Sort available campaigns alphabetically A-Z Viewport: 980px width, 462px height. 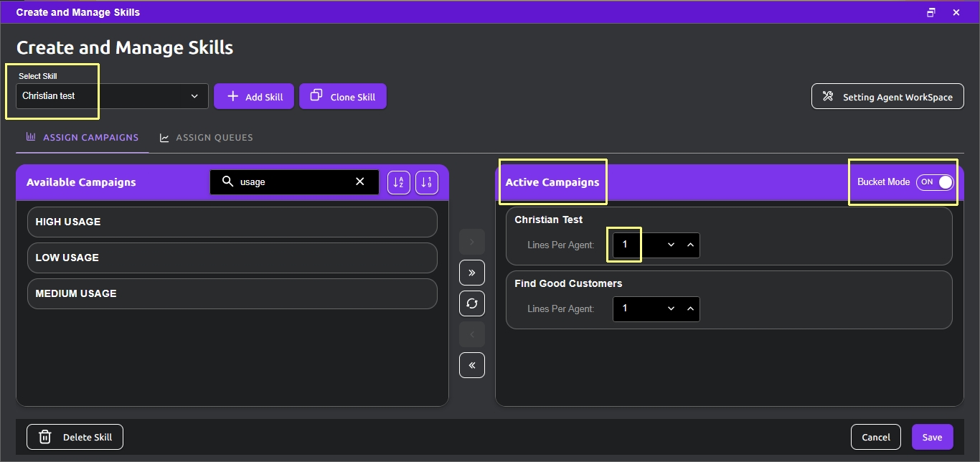[x=399, y=182]
